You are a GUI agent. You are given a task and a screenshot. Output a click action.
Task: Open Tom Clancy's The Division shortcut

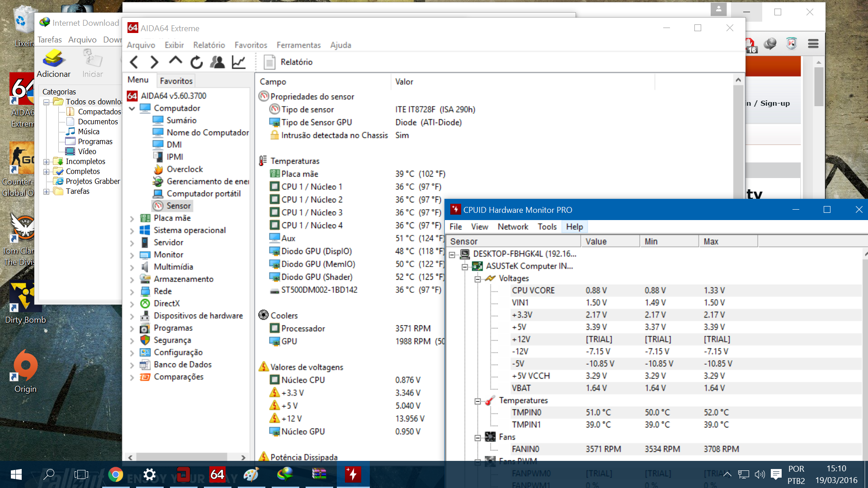coord(19,239)
